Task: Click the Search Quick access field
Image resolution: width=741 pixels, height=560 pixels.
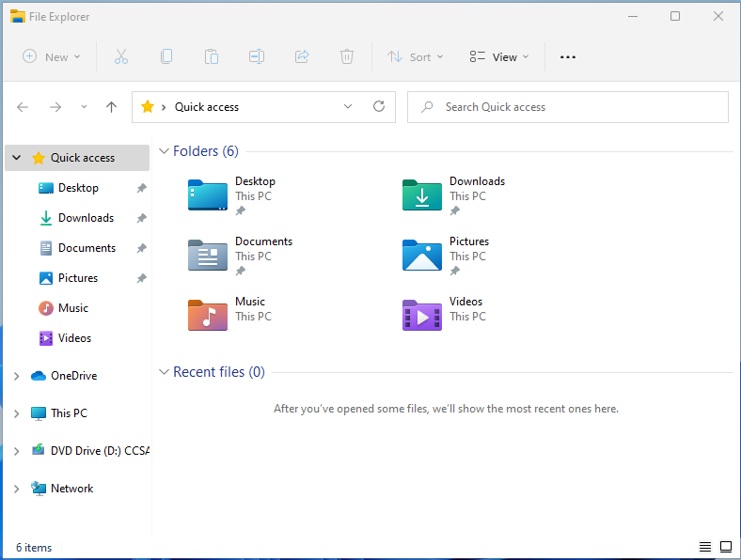Action: (568, 107)
